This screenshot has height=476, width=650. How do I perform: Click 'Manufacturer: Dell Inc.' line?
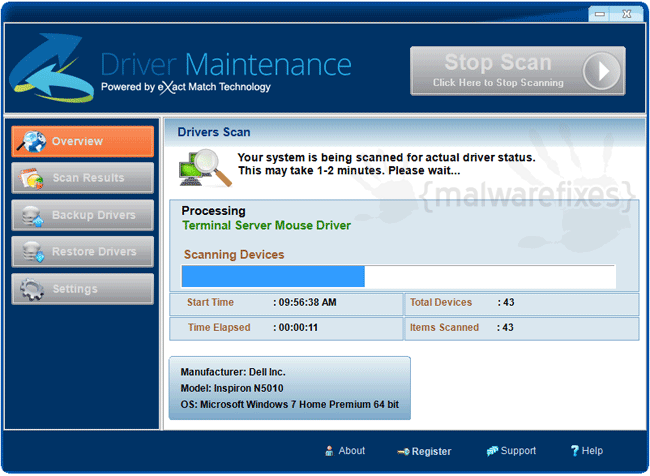233,372
